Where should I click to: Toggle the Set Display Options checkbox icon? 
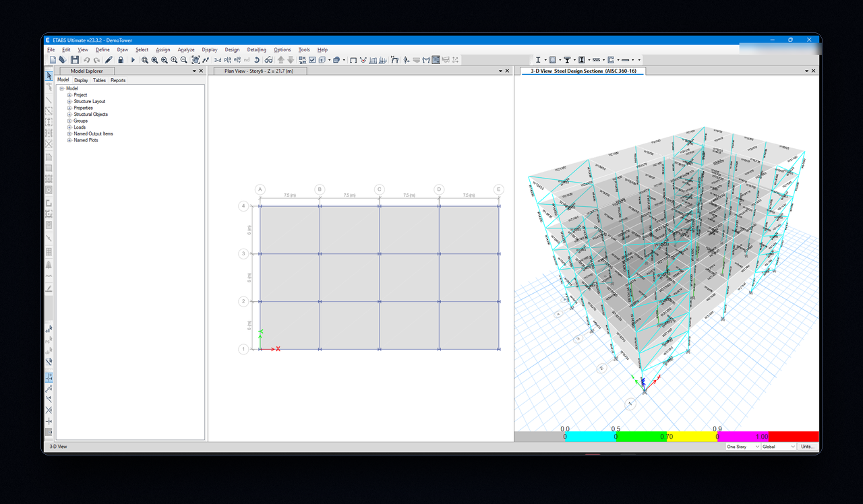(312, 60)
